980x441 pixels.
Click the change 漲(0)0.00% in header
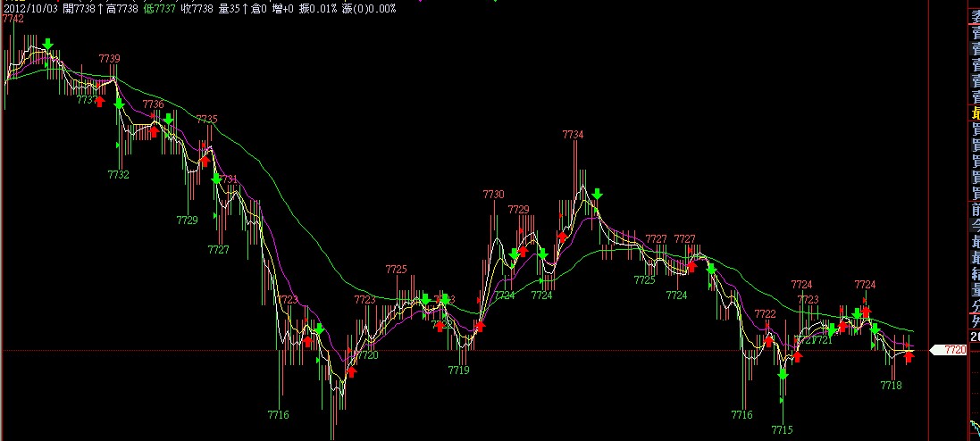tap(369, 9)
